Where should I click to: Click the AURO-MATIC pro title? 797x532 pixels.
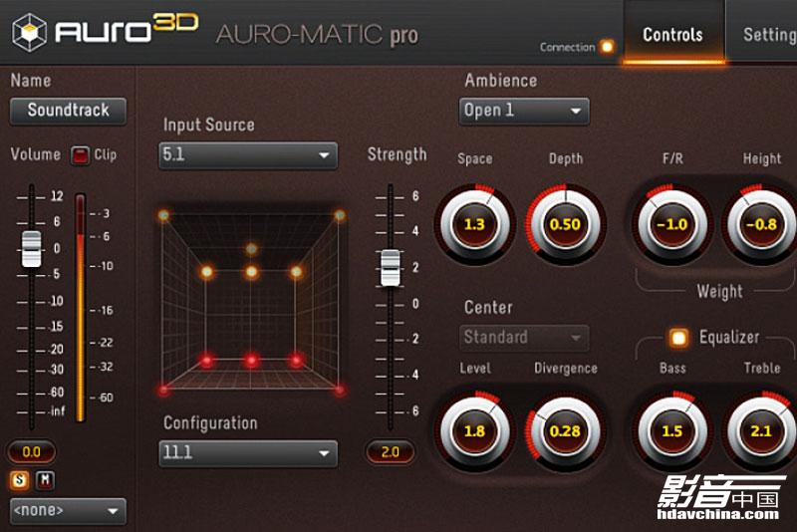pos(317,35)
